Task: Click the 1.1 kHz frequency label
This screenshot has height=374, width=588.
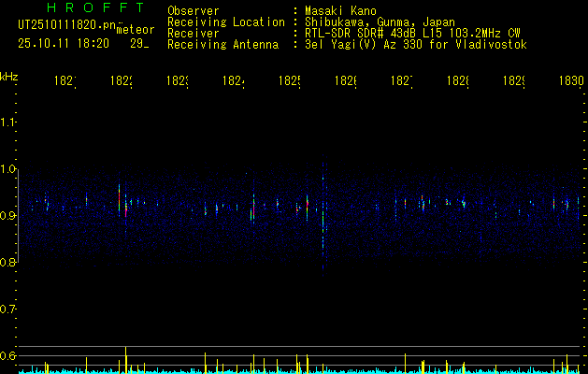Action: [x=7, y=122]
